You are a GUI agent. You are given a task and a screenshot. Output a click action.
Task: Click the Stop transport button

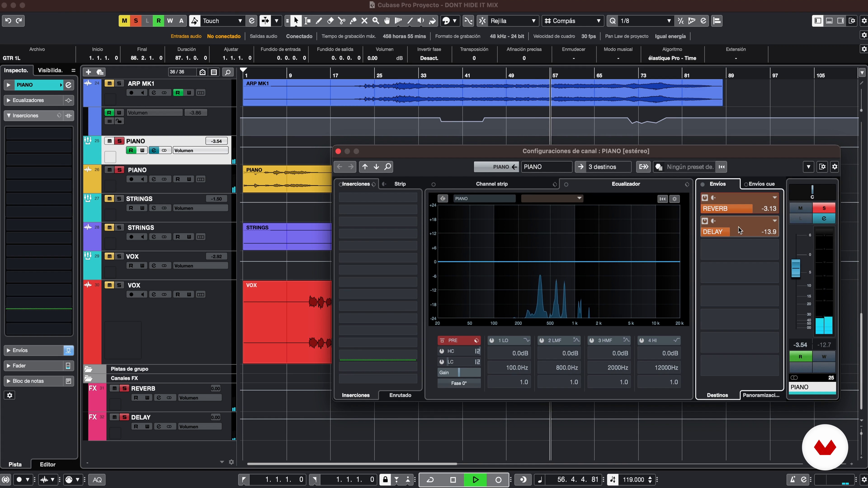tap(453, 480)
